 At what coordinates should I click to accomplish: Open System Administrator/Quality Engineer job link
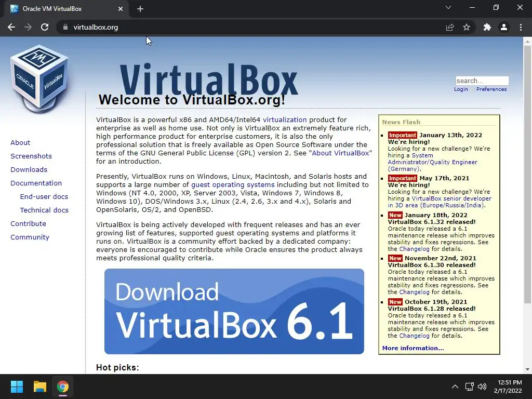point(433,162)
